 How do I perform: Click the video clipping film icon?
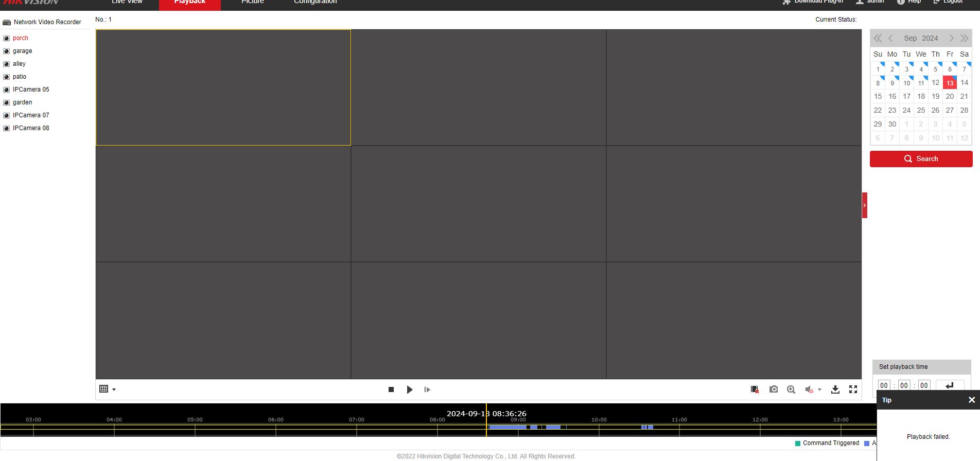755,389
